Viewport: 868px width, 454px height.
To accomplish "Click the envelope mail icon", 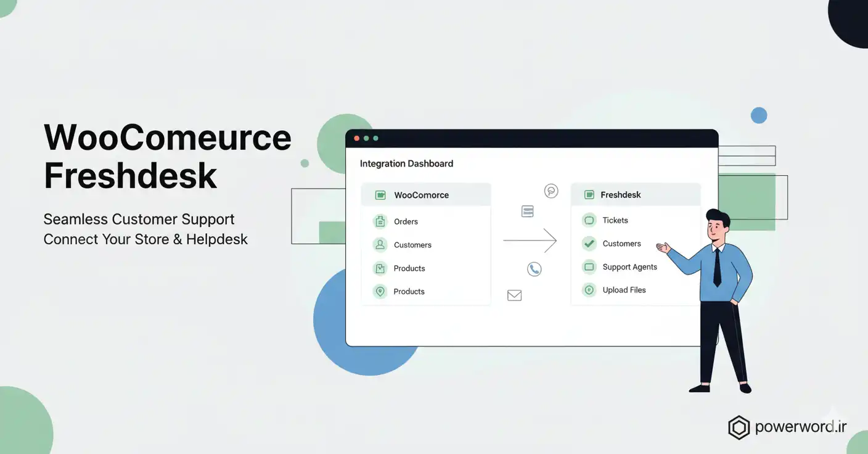I will pyautogui.click(x=514, y=295).
